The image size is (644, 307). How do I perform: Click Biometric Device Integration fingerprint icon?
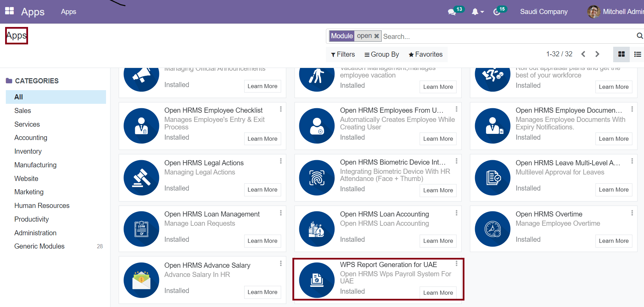tap(317, 178)
